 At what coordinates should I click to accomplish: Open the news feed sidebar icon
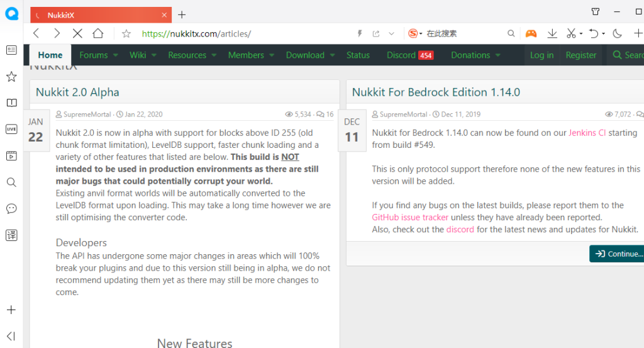(11, 50)
